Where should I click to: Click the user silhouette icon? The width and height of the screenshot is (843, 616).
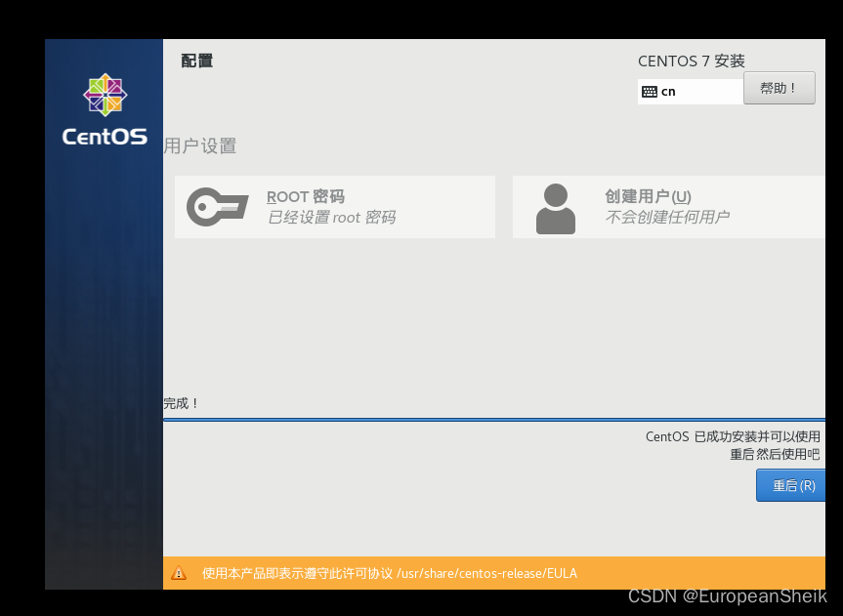pos(556,209)
